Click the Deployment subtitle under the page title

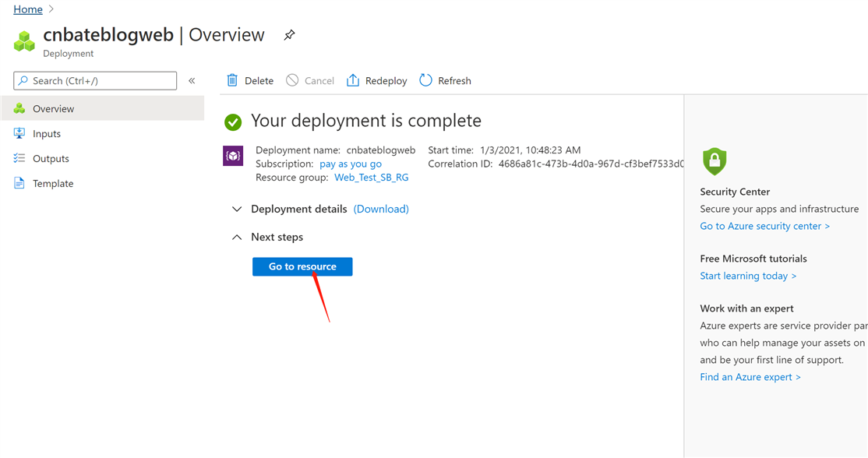(x=68, y=54)
